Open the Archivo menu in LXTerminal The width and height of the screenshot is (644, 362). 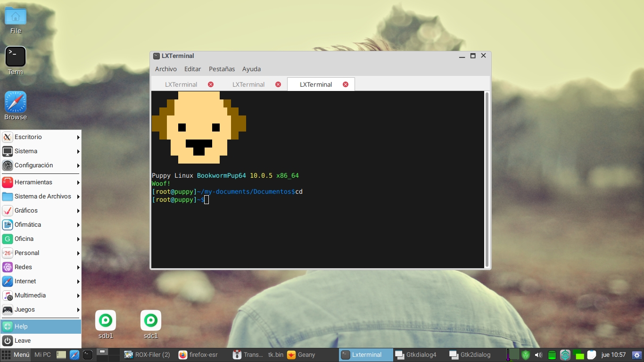[166, 69]
